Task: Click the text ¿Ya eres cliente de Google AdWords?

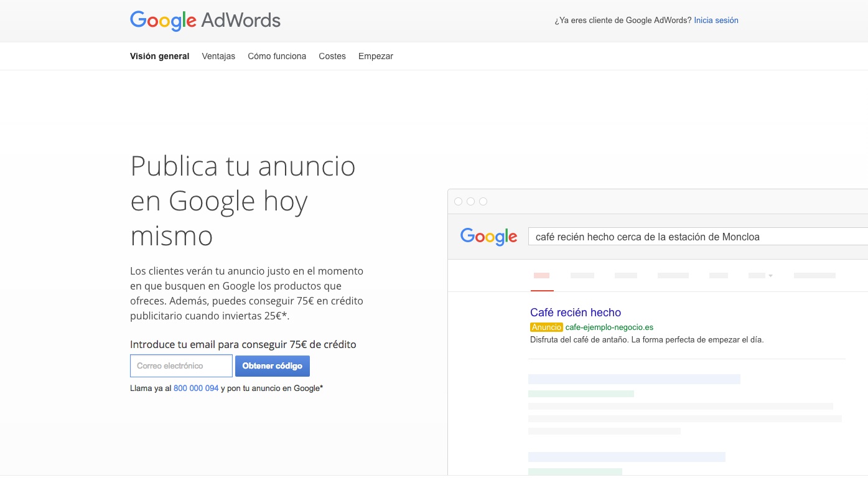Action: tap(623, 21)
